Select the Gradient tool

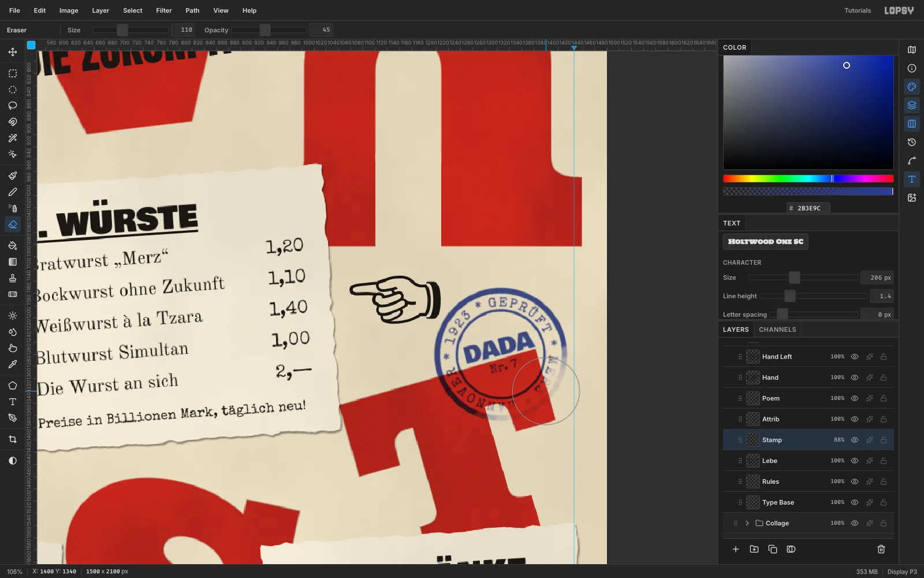[13, 262]
